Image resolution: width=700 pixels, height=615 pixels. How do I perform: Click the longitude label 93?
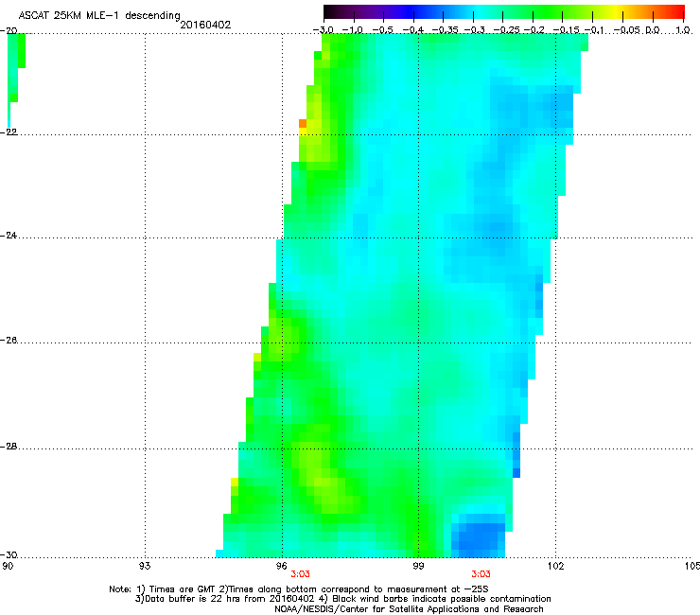click(x=145, y=566)
